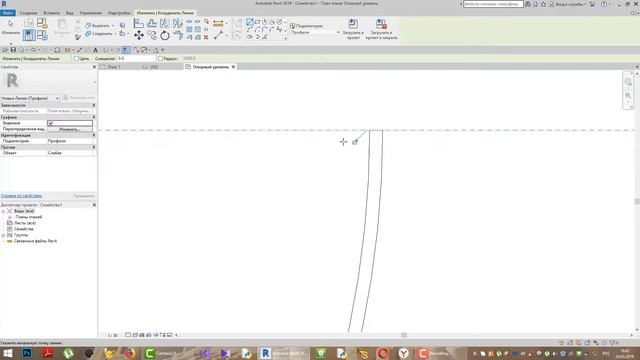The height and width of the screenshot is (360, 640).
Task: Expand the Группы tree node
Action: 3,236
